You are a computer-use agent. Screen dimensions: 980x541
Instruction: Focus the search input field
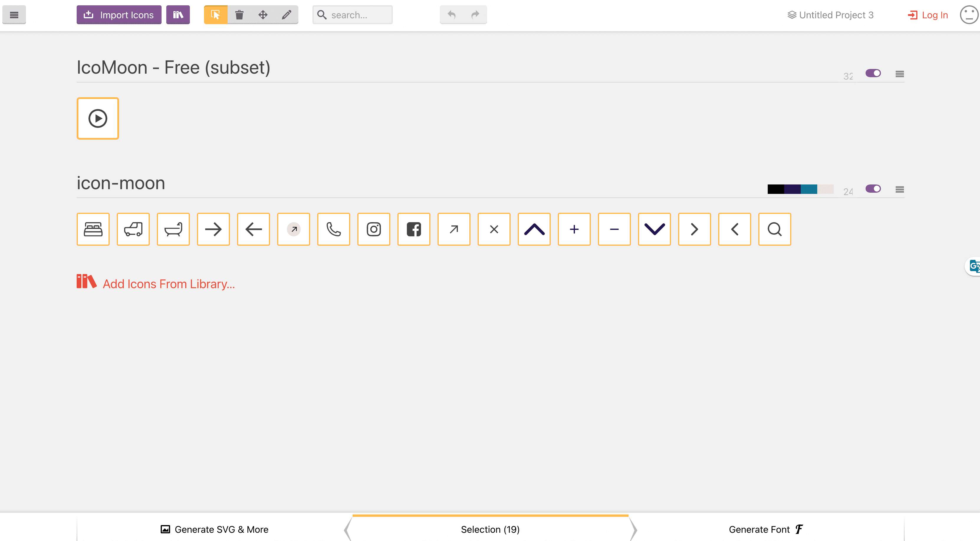click(352, 15)
